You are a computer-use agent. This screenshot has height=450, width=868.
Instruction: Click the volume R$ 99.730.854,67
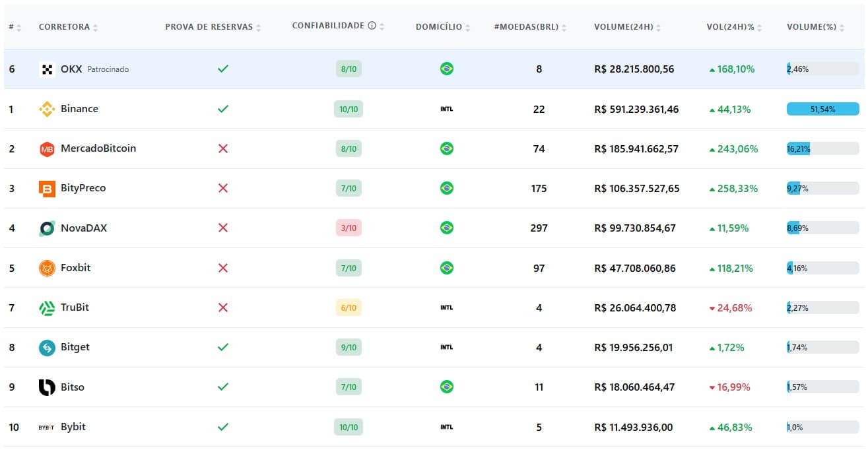pyautogui.click(x=635, y=228)
